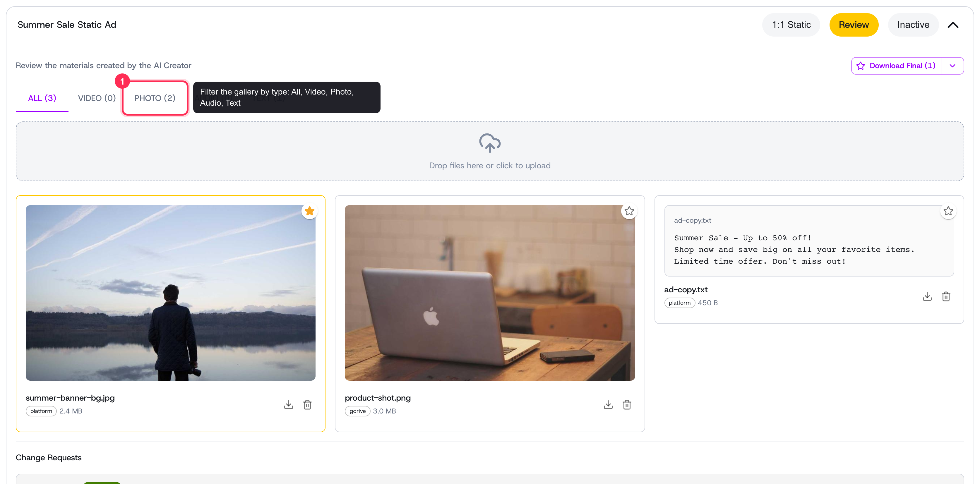Click the 1:1 Static format badge
980x484 pixels.
coord(791,25)
